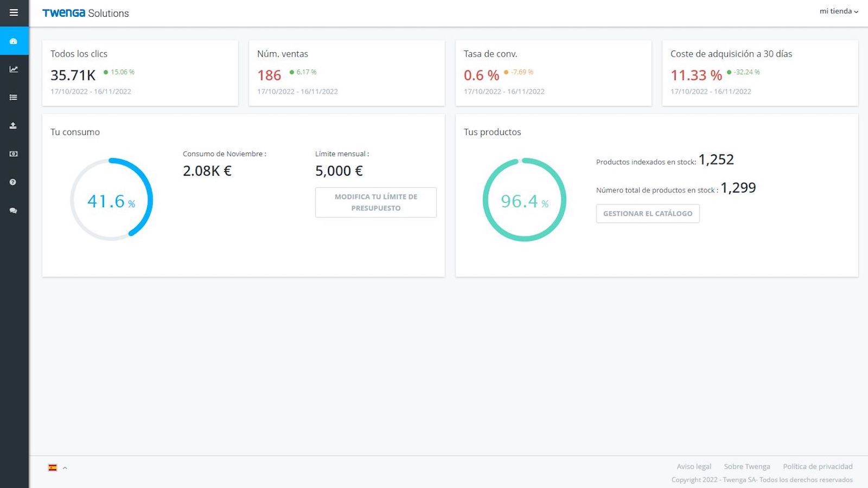Image resolution: width=868 pixels, height=488 pixels.
Task: Click the 15.06 % clicks change indicator
Action: 119,72
